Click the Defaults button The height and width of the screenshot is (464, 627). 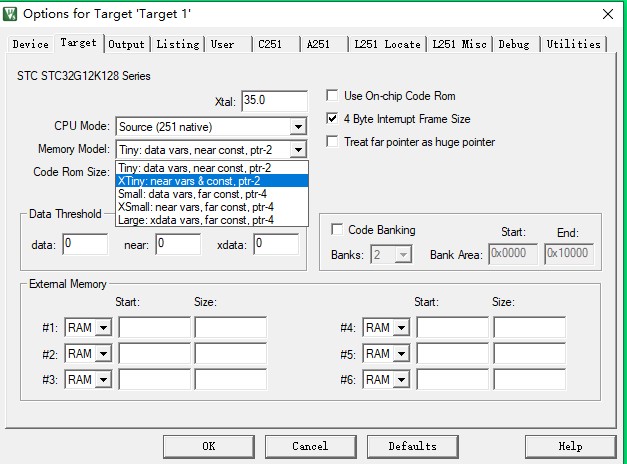(412, 446)
